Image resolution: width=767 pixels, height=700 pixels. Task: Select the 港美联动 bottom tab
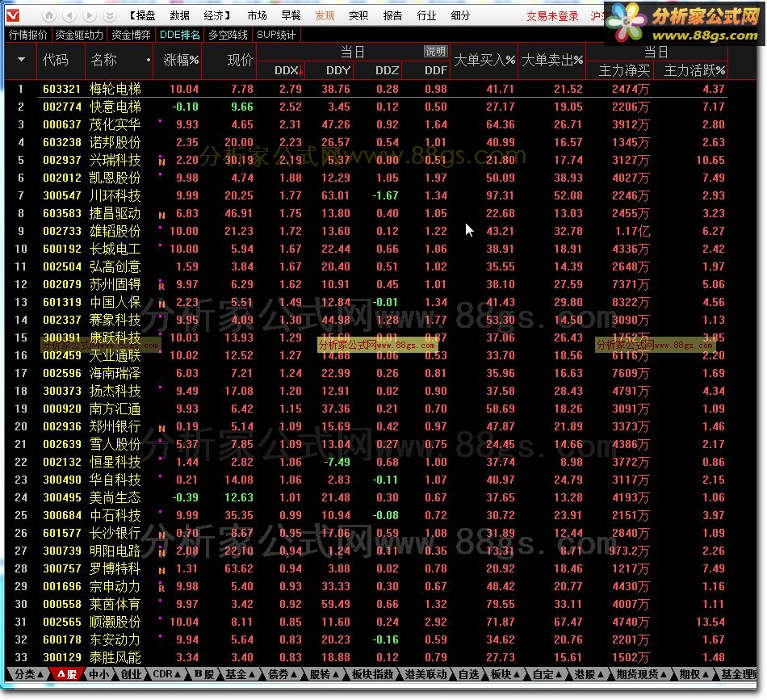tap(426, 674)
